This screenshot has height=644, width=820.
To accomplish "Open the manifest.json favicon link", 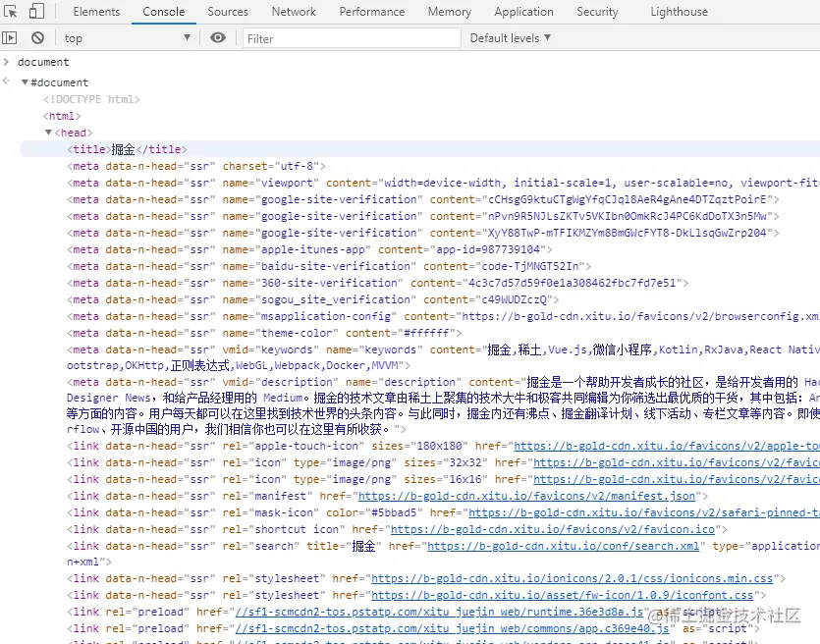I will point(526,496).
